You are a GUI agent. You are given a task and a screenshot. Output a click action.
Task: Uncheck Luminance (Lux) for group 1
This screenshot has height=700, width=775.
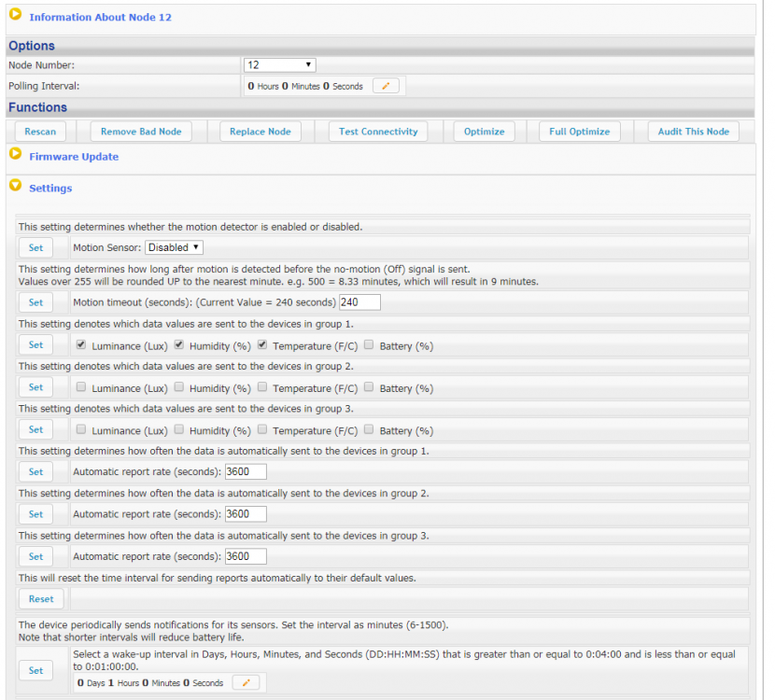tap(81, 345)
